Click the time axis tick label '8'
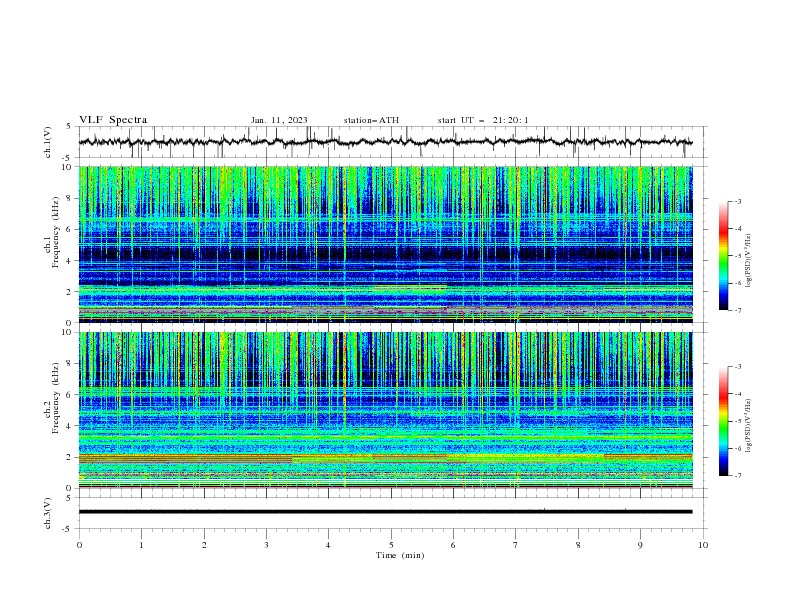The width and height of the screenshot is (792, 612). coord(578,545)
